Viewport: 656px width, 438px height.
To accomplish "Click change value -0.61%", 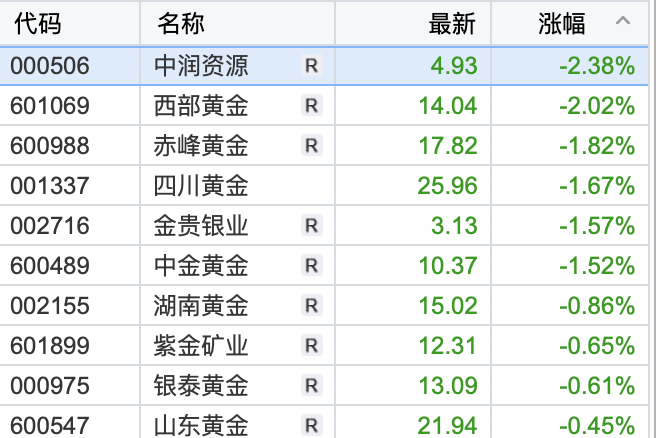I will (597, 385).
